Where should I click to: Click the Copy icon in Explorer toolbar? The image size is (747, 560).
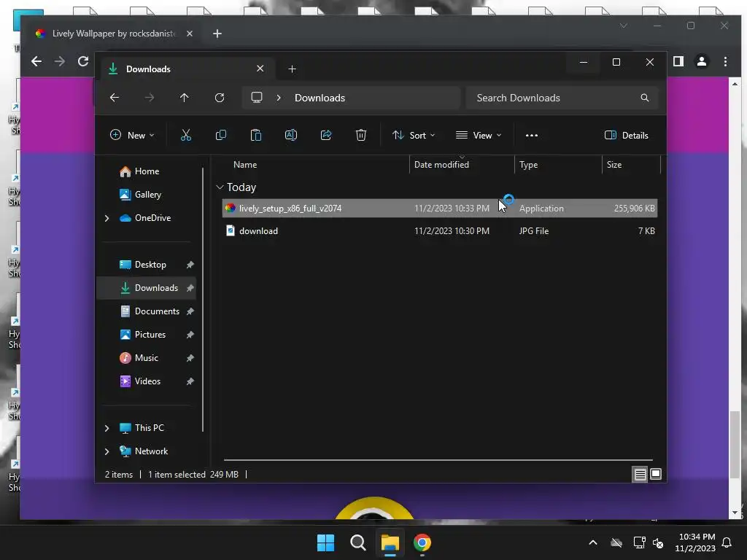(221, 135)
